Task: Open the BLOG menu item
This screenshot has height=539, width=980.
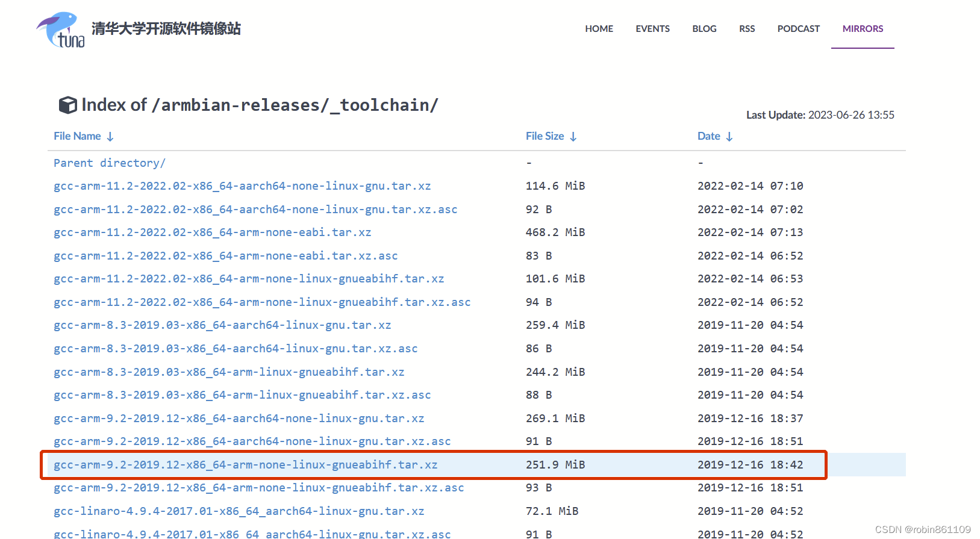Action: tap(704, 28)
